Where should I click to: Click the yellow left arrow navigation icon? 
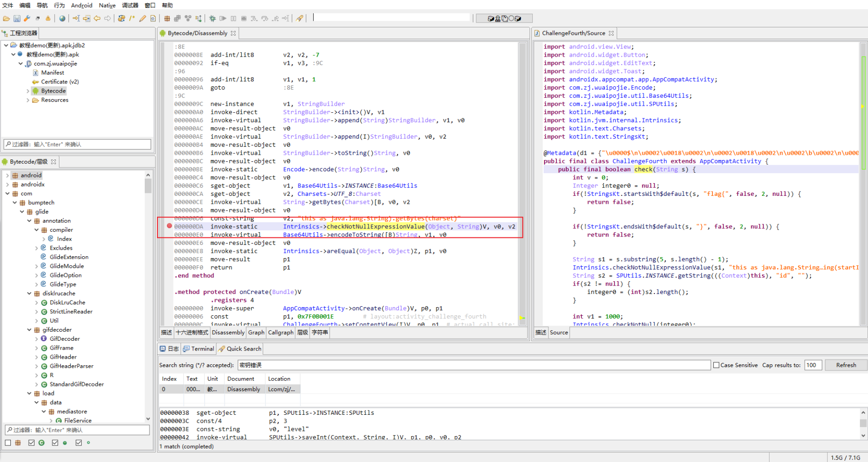(x=97, y=18)
